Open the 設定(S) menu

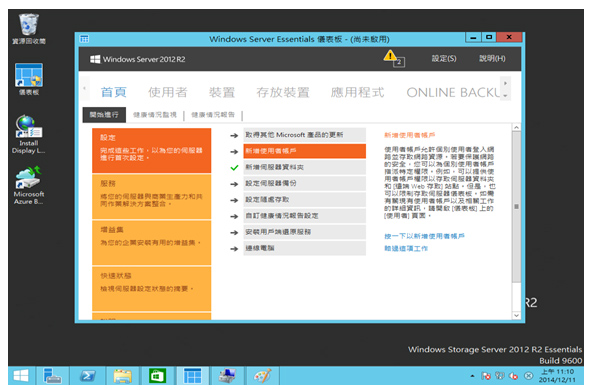pyautogui.click(x=444, y=58)
